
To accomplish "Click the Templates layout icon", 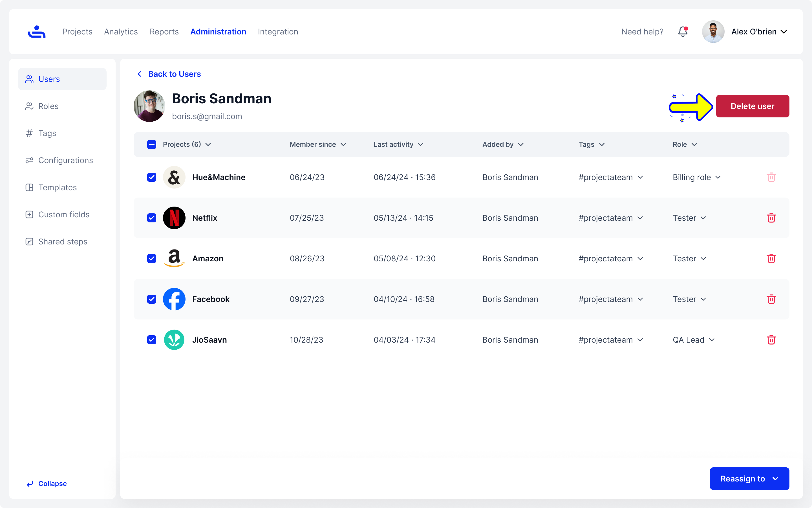I will click(x=29, y=187).
